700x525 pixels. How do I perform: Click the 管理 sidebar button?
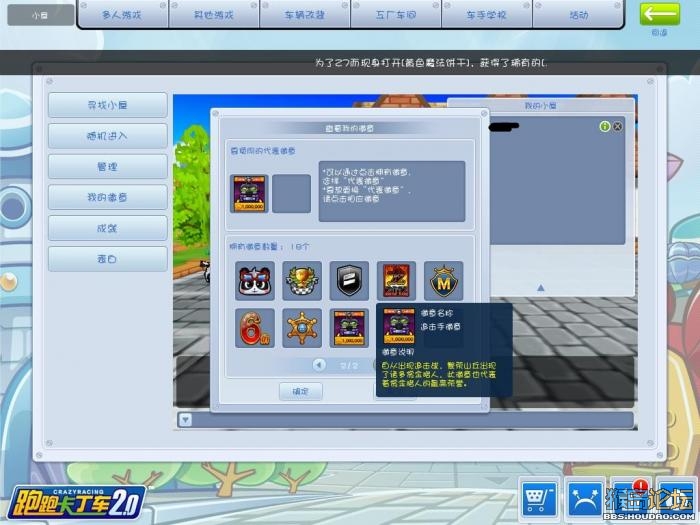108,167
